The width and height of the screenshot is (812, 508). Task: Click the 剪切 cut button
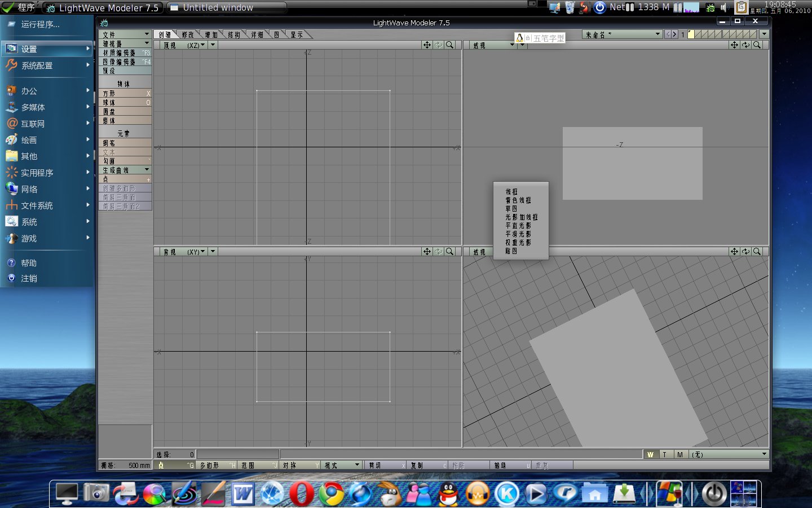click(386, 465)
